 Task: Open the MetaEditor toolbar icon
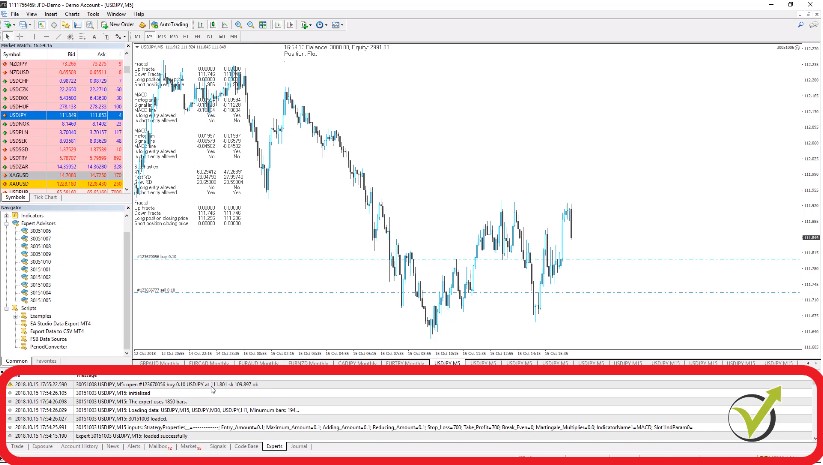pyautogui.click(x=142, y=25)
